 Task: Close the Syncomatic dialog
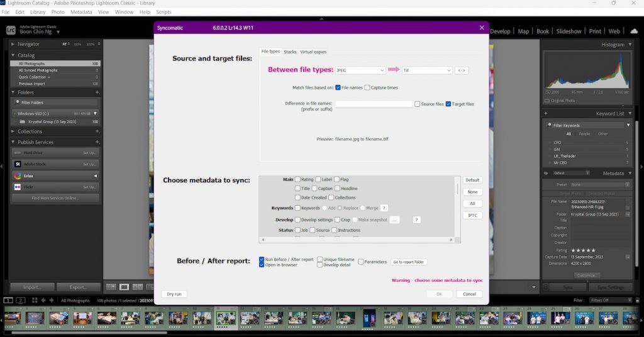coord(482,28)
